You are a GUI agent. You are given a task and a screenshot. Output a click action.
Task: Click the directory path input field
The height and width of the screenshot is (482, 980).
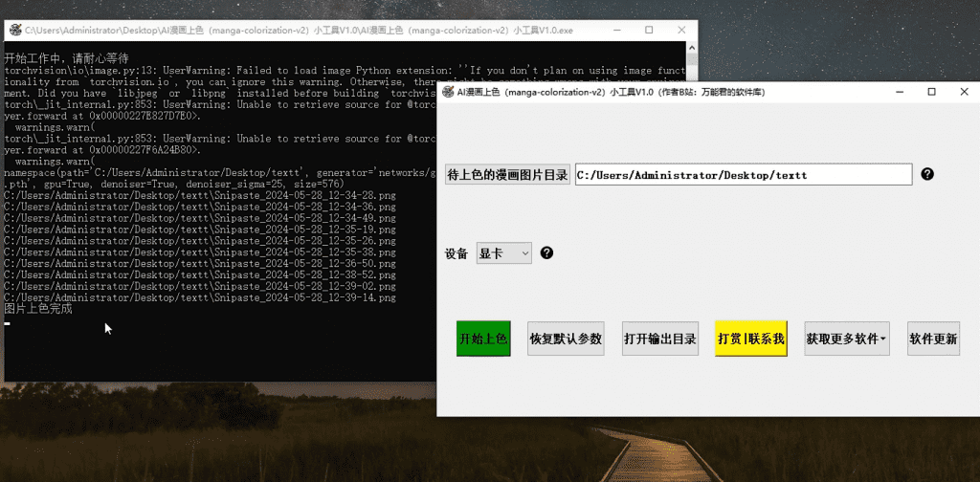click(x=743, y=174)
